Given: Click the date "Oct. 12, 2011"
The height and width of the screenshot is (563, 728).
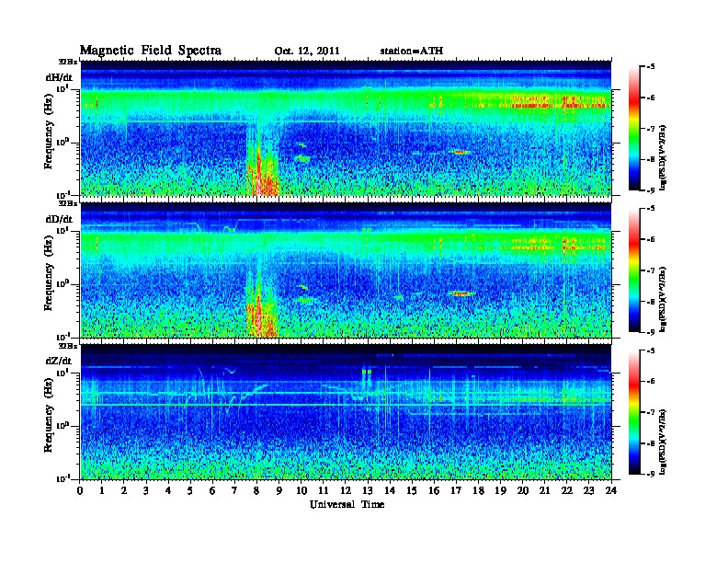Looking at the screenshot, I should click(307, 52).
